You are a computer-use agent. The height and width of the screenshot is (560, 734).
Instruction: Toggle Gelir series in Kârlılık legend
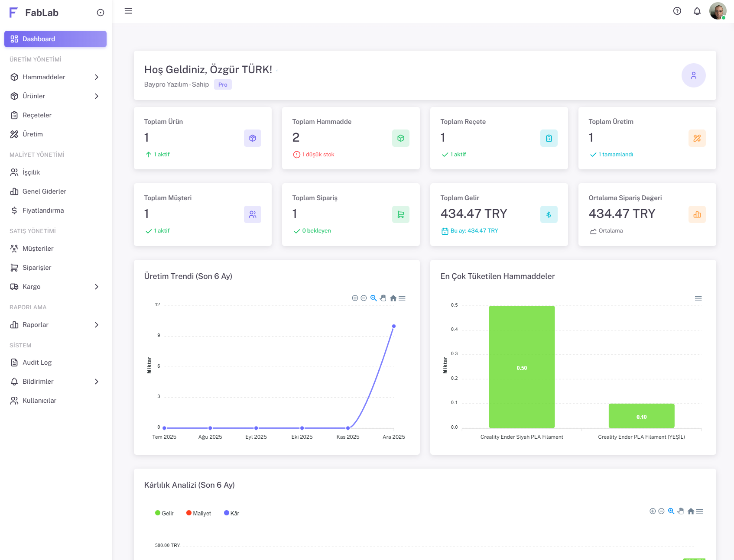click(164, 513)
